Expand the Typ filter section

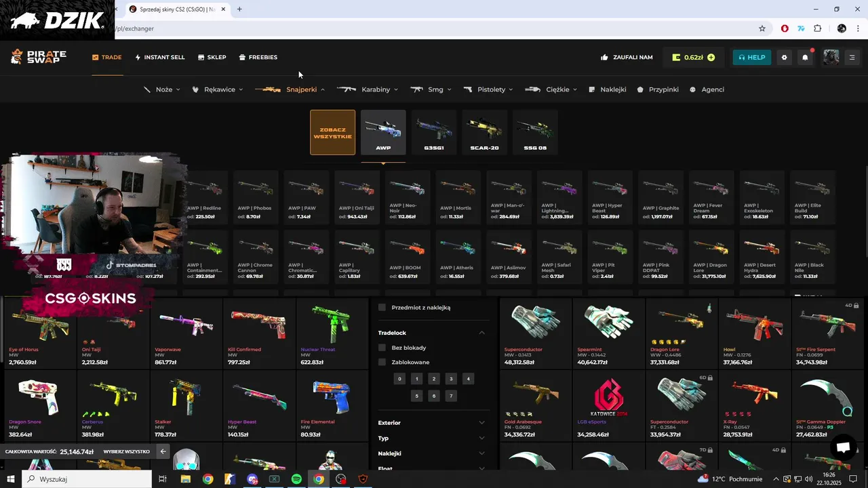click(x=482, y=439)
